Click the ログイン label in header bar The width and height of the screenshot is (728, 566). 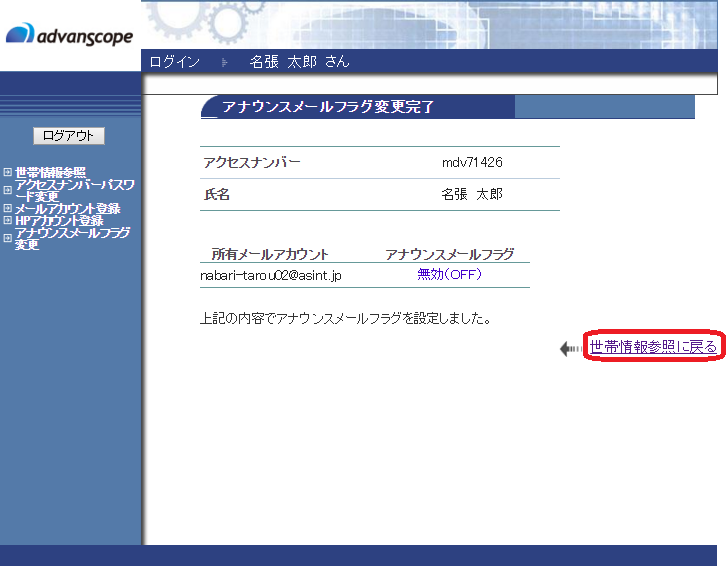coord(175,62)
